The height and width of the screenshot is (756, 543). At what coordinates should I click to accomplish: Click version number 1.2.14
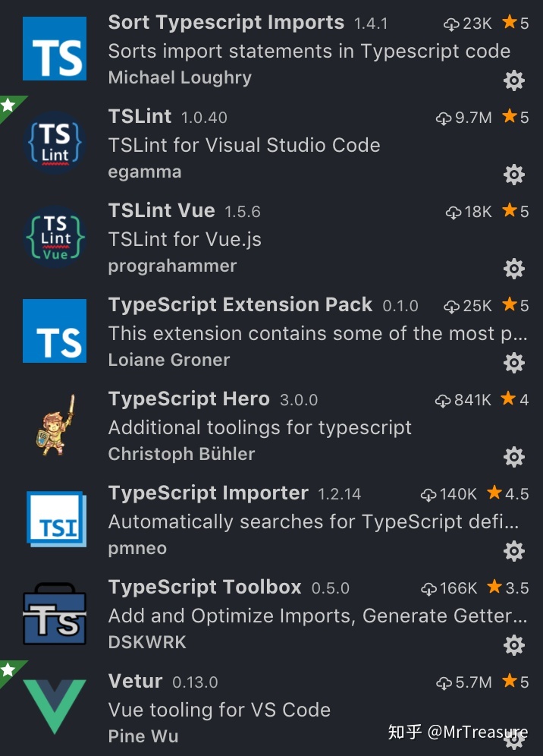[339, 494]
